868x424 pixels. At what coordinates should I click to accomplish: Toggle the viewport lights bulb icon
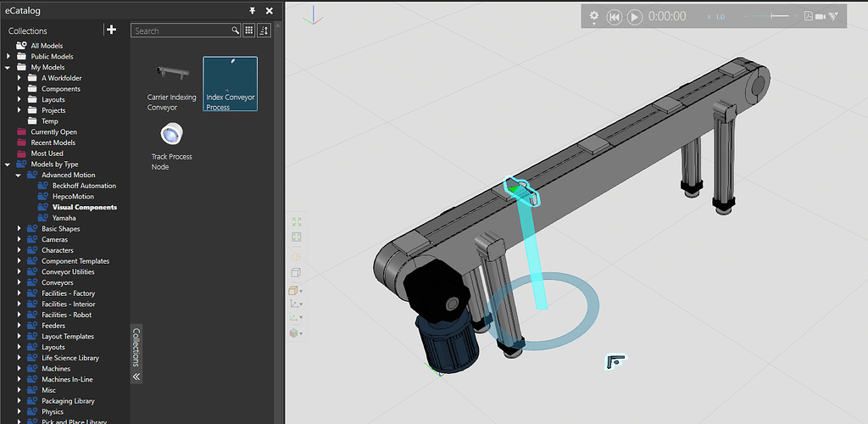click(x=296, y=255)
